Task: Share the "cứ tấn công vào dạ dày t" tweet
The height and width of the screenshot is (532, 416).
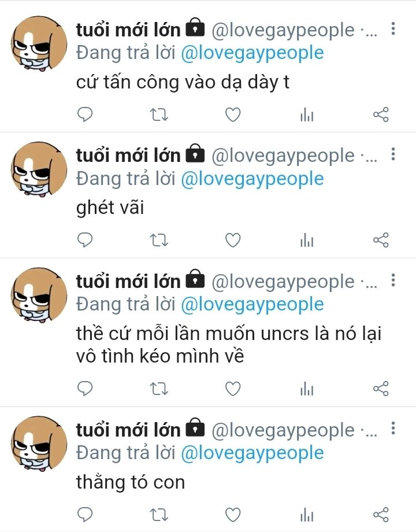Action: [381, 114]
